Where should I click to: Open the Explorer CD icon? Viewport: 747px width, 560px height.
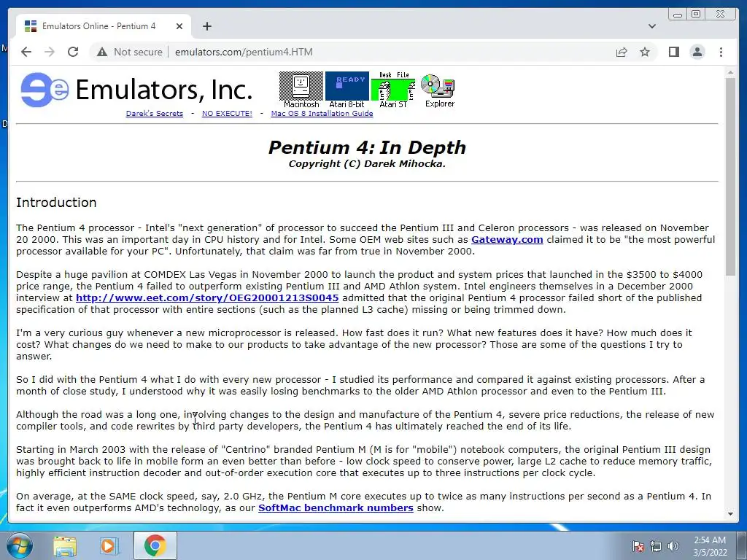(x=438, y=90)
